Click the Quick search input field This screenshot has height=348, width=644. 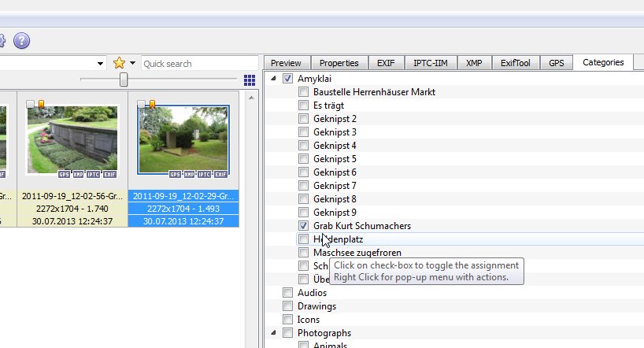click(x=198, y=63)
